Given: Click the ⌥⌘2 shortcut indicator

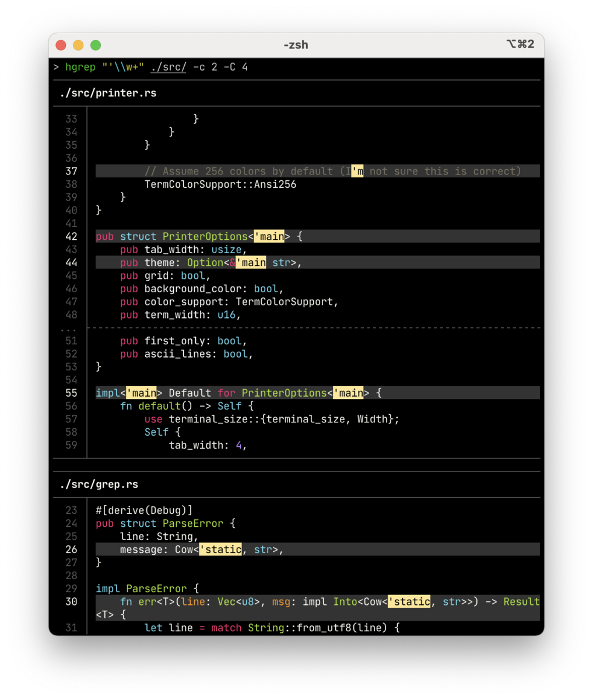Looking at the screenshot, I should (x=520, y=44).
